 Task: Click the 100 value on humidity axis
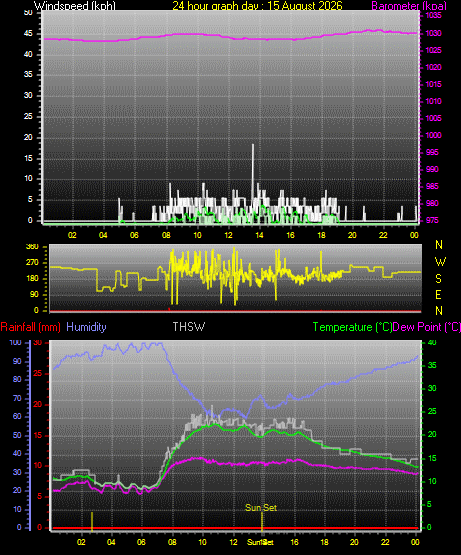[x=16, y=343]
